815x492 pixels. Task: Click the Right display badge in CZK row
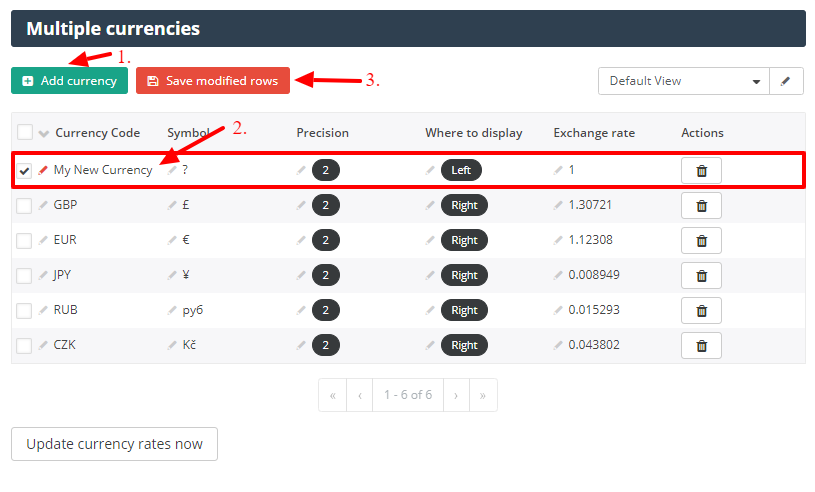point(464,345)
